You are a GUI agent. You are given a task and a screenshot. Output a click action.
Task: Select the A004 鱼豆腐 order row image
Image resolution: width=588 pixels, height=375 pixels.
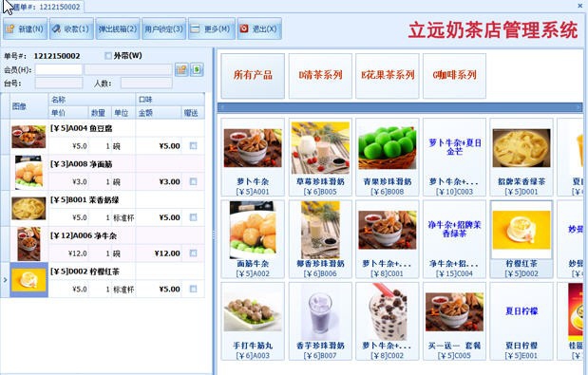tap(28, 137)
